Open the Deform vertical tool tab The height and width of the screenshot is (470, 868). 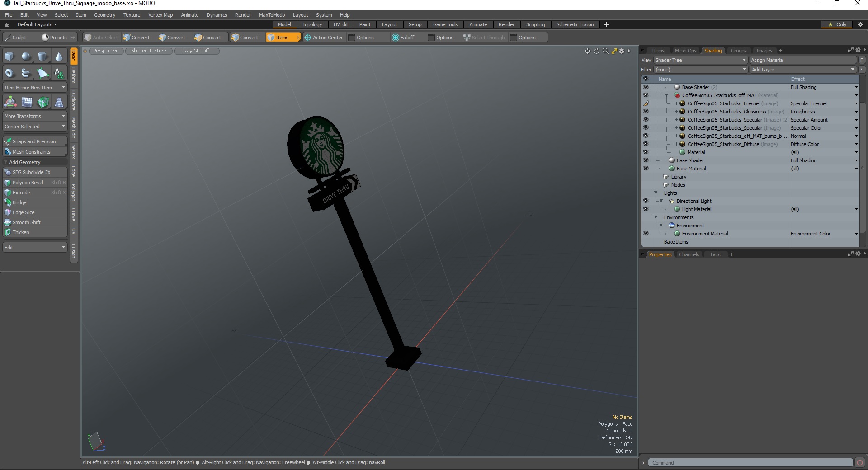pos(74,75)
